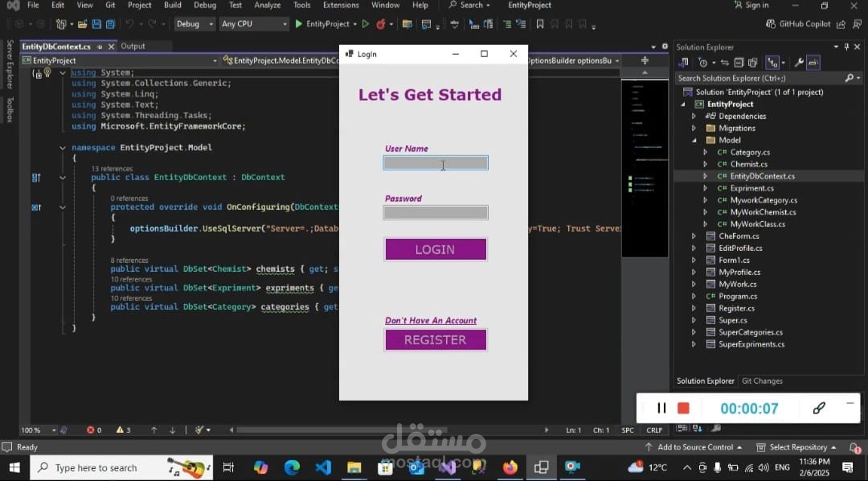This screenshot has height=481, width=868.
Task: Pause the screen recording
Action: click(661, 409)
